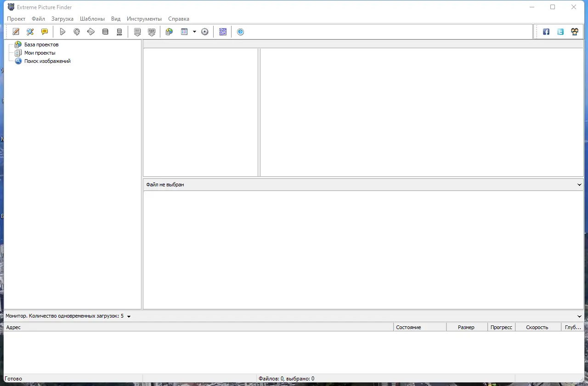Click the globe toolbar icon
Viewport: 588px width, 386px height.
click(x=170, y=32)
